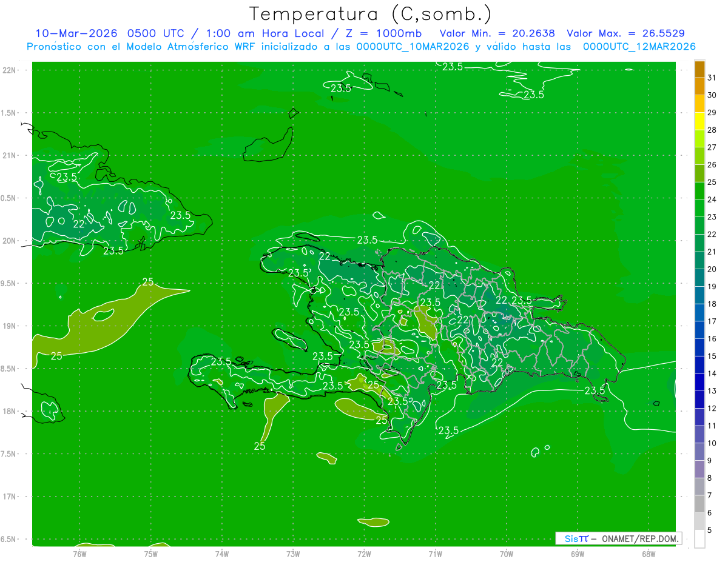This screenshot has height=562, width=728.
Task: Click the "72W" longitude axis label
Action: (x=364, y=554)
